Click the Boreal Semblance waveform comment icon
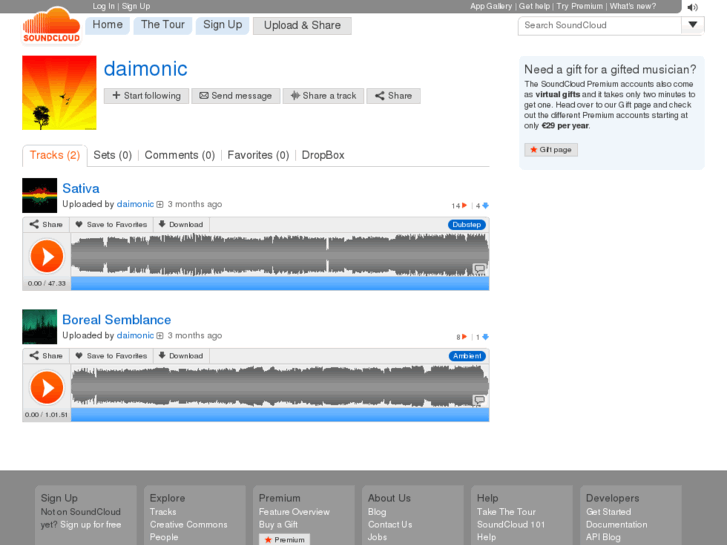This screenshot has width=727, height=545. (479, 400)
